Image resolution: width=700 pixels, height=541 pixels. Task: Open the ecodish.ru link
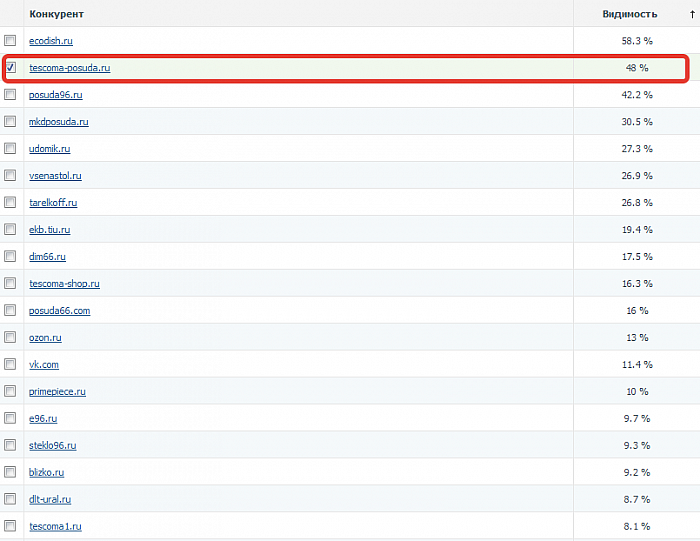click(51, 41)
